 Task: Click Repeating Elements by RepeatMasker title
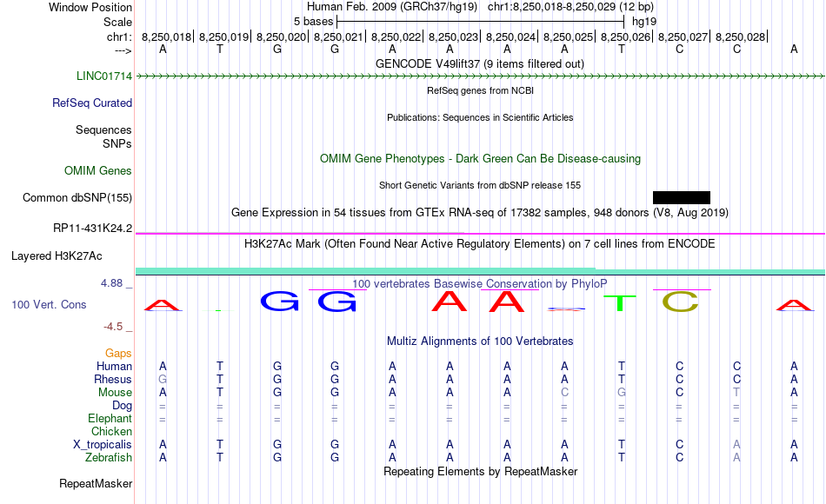click(x=481, y=471)
